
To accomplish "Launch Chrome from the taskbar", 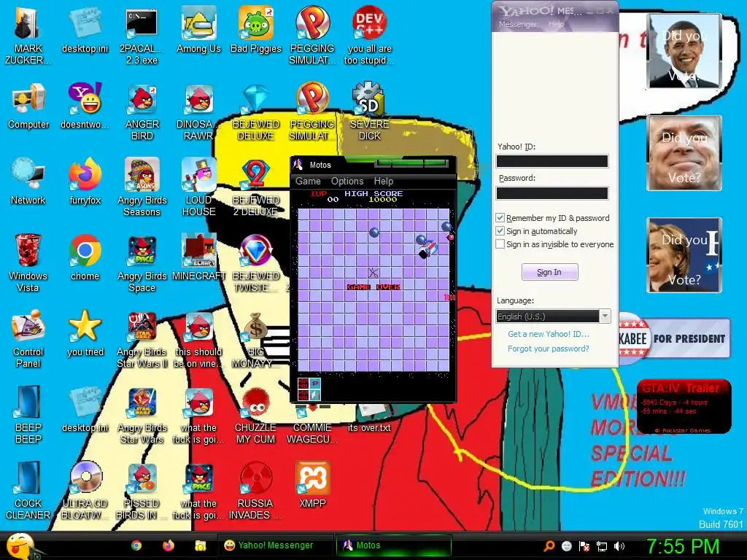I will click(136, 545).
